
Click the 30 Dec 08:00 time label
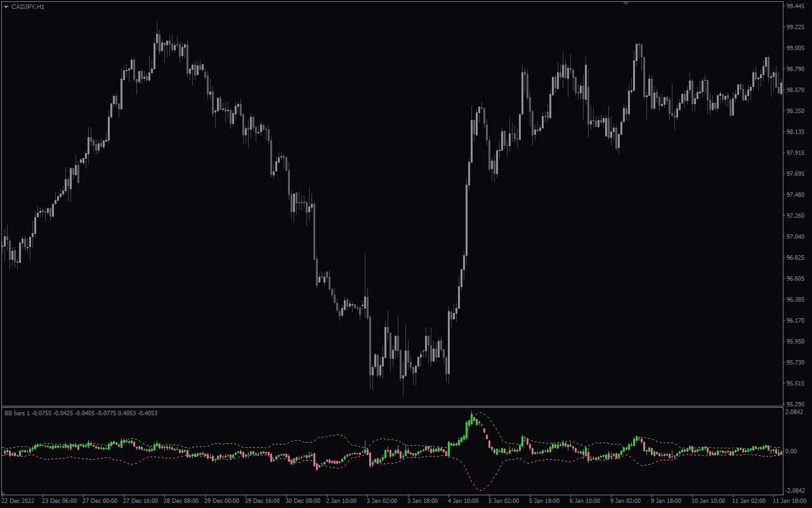coord(303,501)
